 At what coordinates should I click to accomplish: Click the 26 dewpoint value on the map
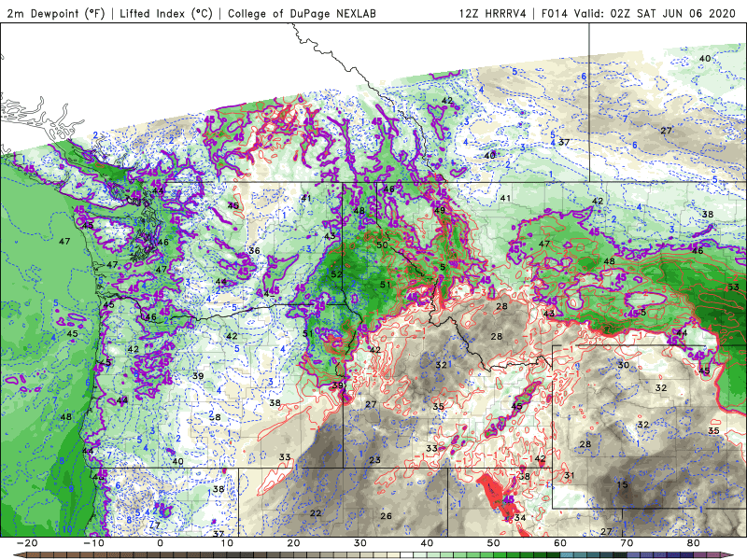386,516
